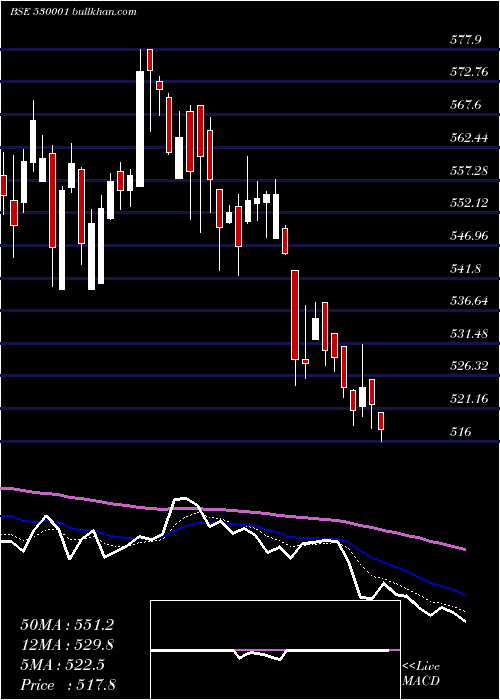Click the 536.64 price level label

469,301
